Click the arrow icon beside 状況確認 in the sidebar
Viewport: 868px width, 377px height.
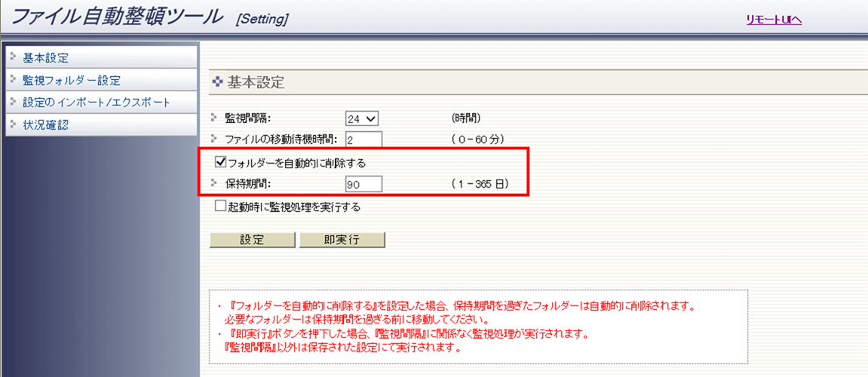tap(13, 124)
